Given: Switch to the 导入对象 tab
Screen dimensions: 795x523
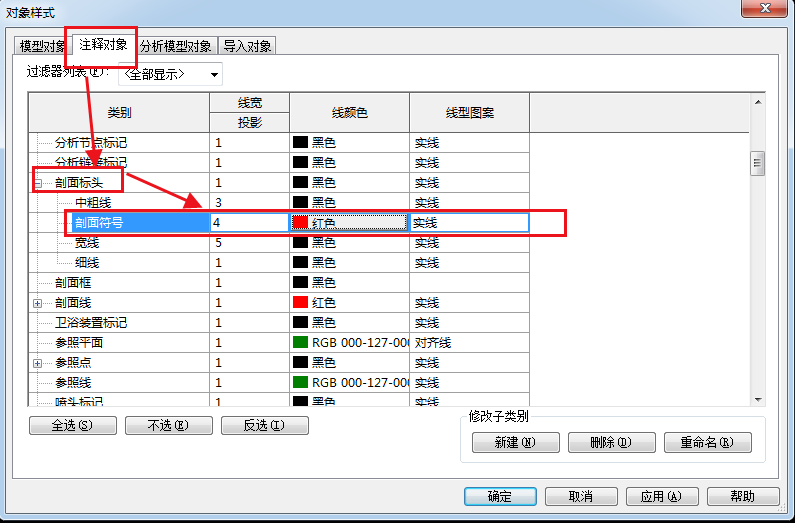Looking at the screenshot, I should click(x=247, y=46).
